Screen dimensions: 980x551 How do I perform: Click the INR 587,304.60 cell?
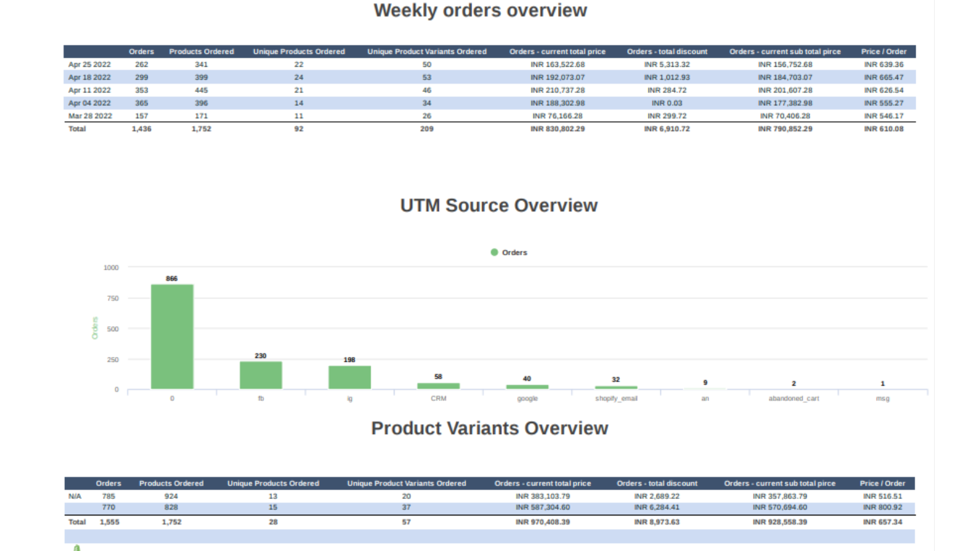pyautogui.click(x=543, y=508)
